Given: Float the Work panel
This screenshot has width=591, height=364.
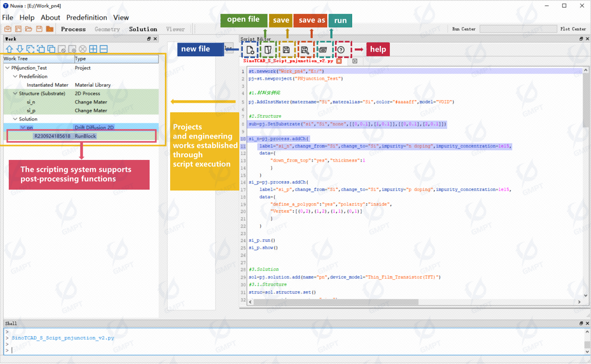Looking at the screenshot, I should coord(149,39).
